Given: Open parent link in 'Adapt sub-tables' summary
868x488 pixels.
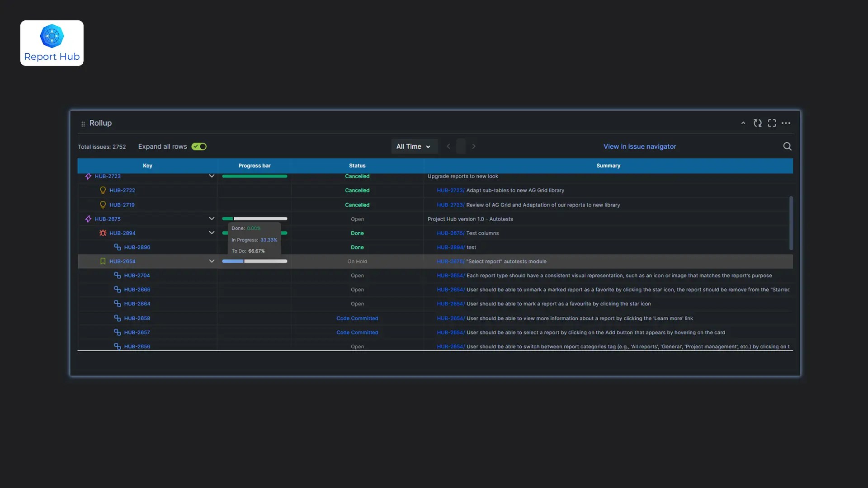Looking at the screenshot, I should coord(451,190).
